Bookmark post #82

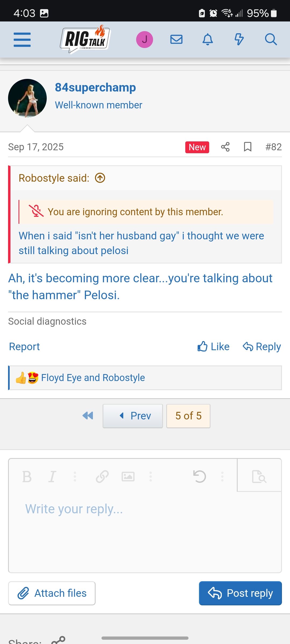pyautogui.click(x=248, y=147)
